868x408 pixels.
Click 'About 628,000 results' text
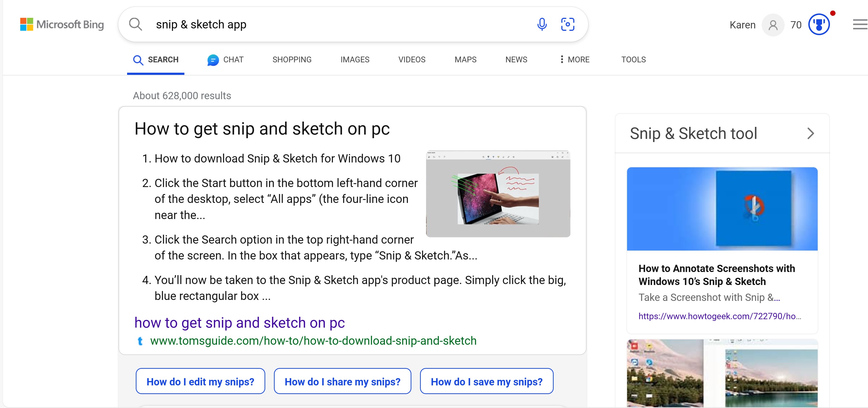pos(182,96)
